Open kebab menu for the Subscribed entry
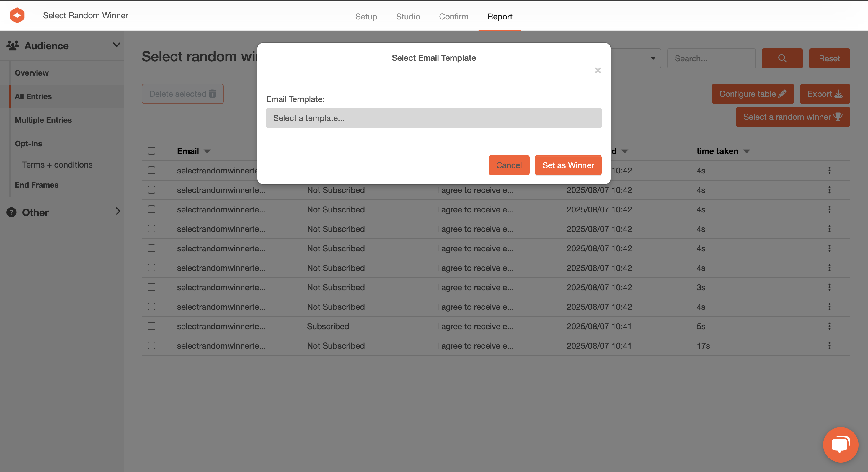868x472 pixels. 829,326
